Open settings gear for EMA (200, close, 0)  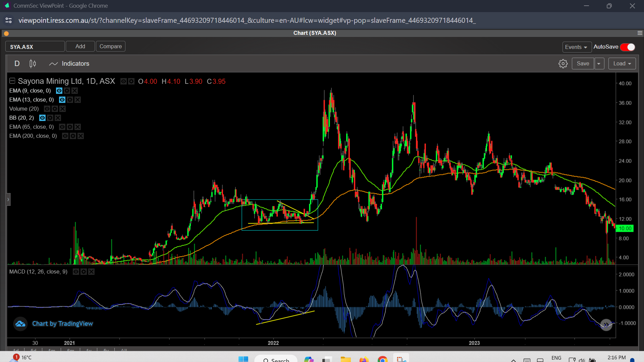(x=73, y=136)
